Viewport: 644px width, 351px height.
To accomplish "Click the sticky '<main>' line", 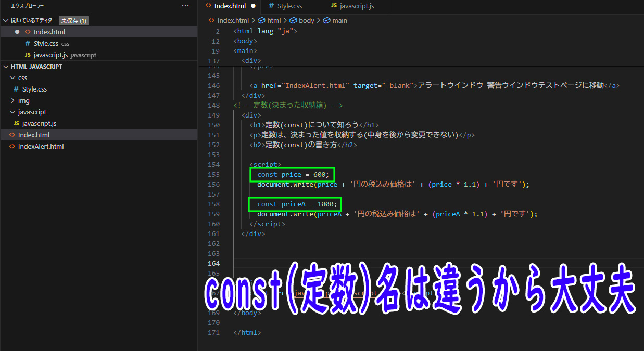I will click(245, 51).
